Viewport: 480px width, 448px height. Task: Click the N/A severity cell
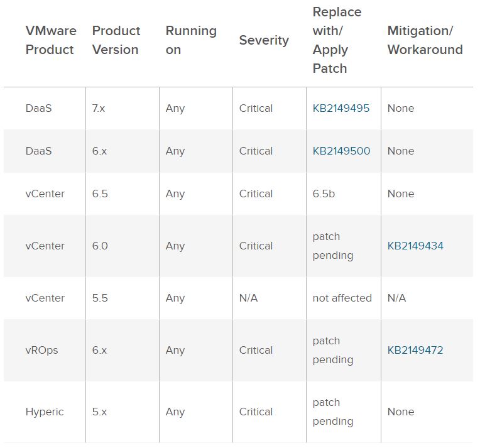tap(248, 298)
